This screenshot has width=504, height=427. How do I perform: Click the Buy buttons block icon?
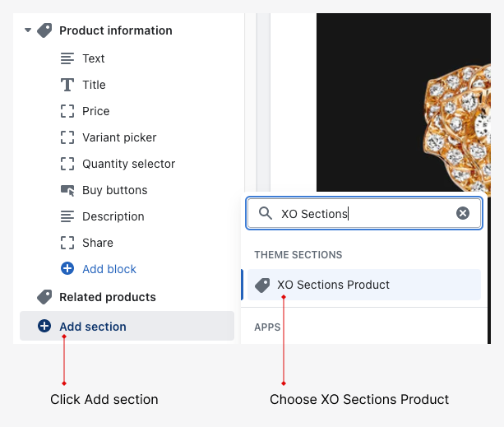point(67,190)
